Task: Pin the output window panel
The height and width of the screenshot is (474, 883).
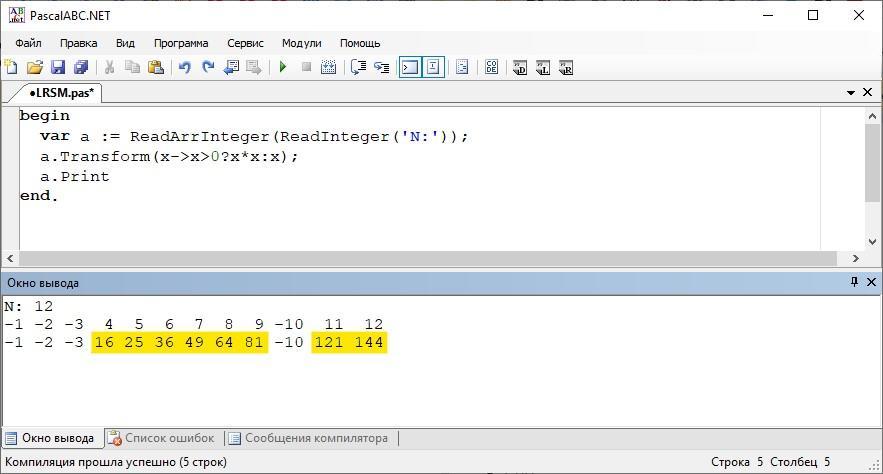Action: click(x=854, y=281)
